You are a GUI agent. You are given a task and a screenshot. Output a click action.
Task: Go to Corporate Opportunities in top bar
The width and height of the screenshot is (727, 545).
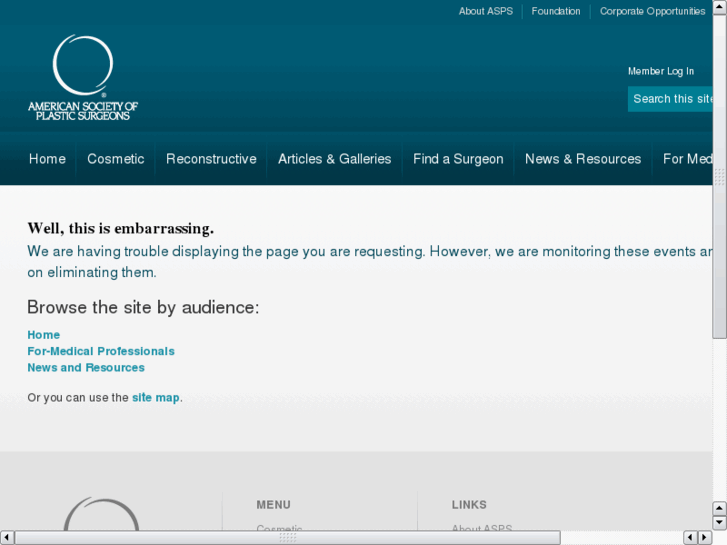click(652, 11)
